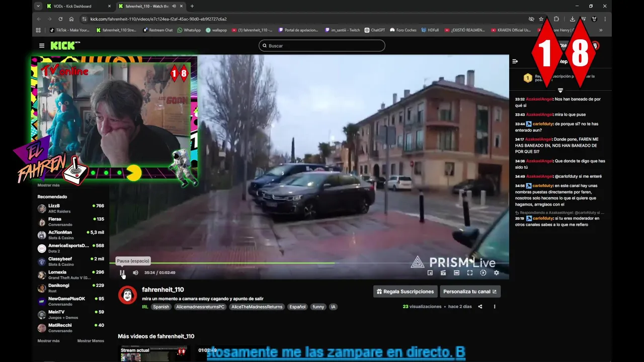Open the IRL category link

(x=145, y=307)
